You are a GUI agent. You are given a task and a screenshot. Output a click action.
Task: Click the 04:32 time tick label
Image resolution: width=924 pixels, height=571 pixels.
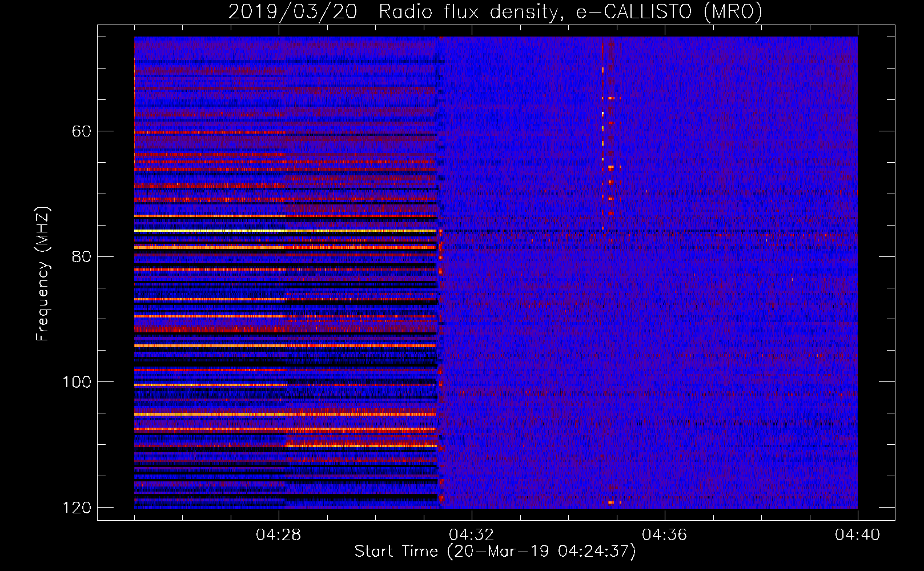[472, 535]
